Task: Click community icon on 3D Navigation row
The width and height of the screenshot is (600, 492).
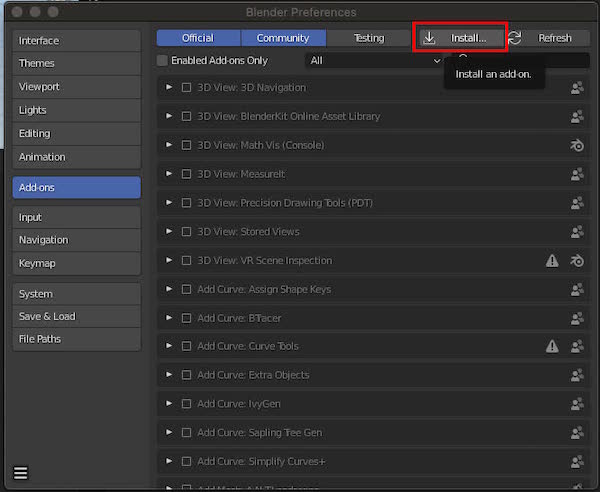Action: pos(577,88)
